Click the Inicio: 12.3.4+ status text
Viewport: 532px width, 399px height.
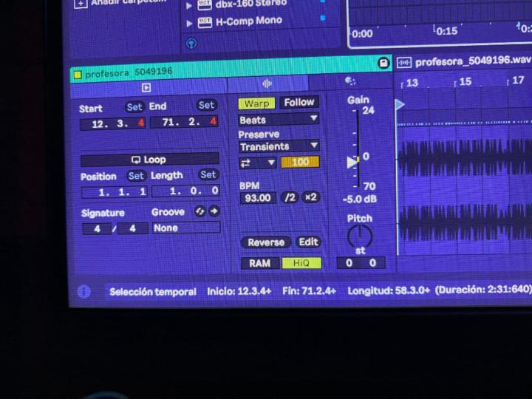[239, 291]
